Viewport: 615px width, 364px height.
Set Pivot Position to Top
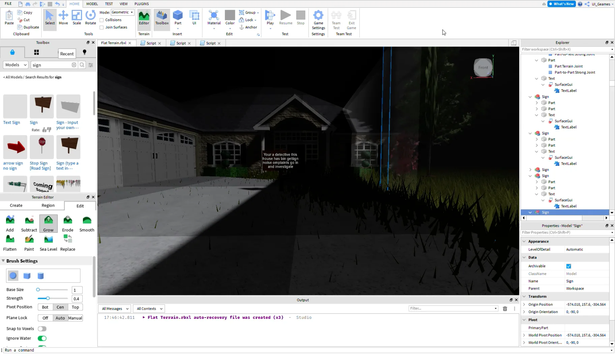75,307
